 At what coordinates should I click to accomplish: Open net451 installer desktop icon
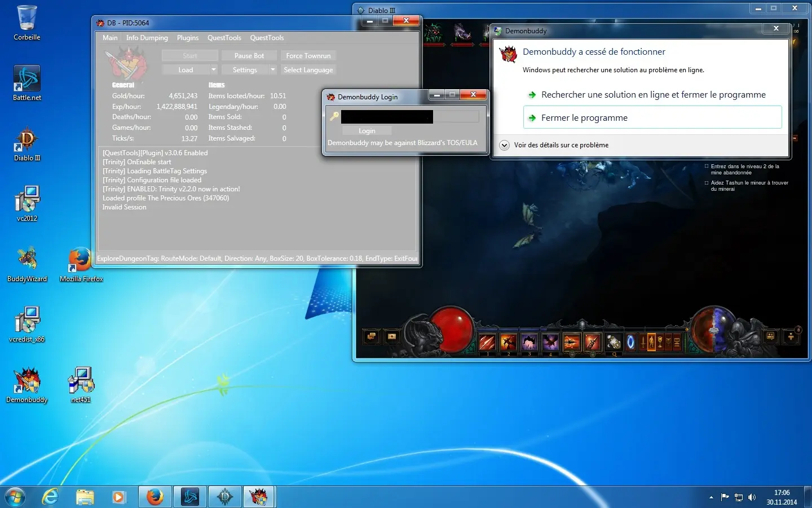(81, 385)
